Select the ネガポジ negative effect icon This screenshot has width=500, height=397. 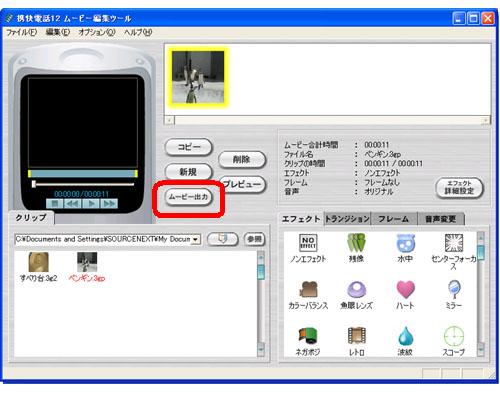pos(308,336)
